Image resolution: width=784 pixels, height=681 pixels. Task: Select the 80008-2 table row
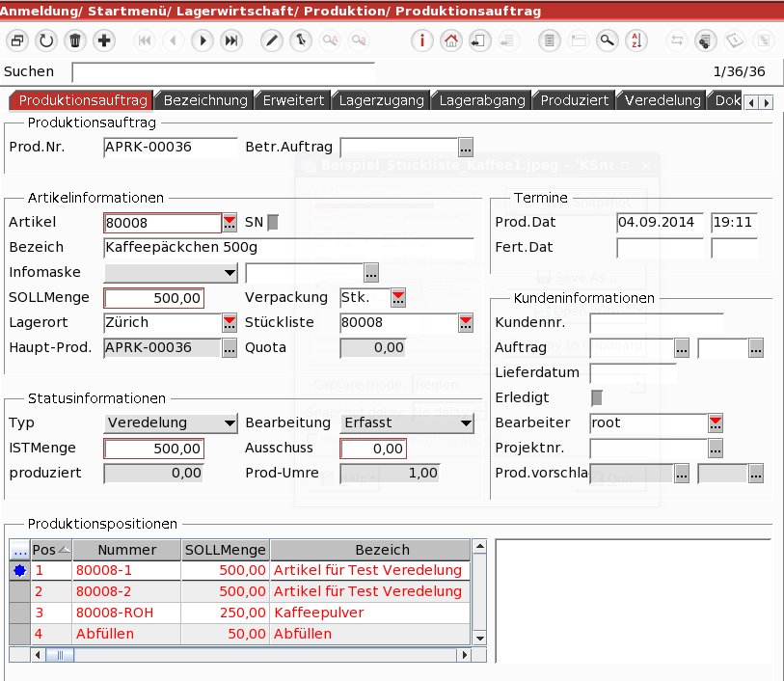[240, 591]
